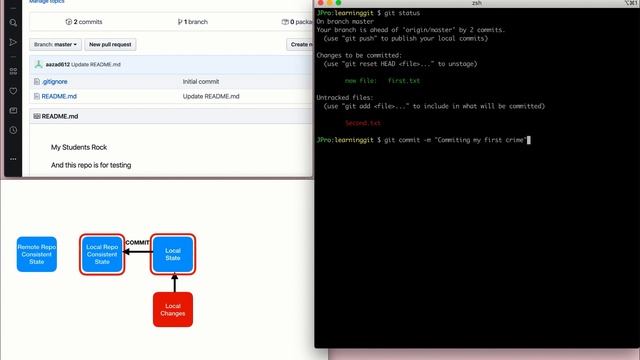640x360 pixels.
Task: Open the three-dots more menu in sidebar
Action: pyautogui.click(x=13, y=159)
